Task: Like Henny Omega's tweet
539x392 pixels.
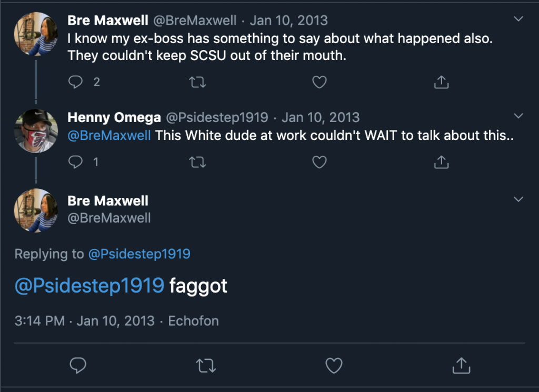Action: pos(320,163)
